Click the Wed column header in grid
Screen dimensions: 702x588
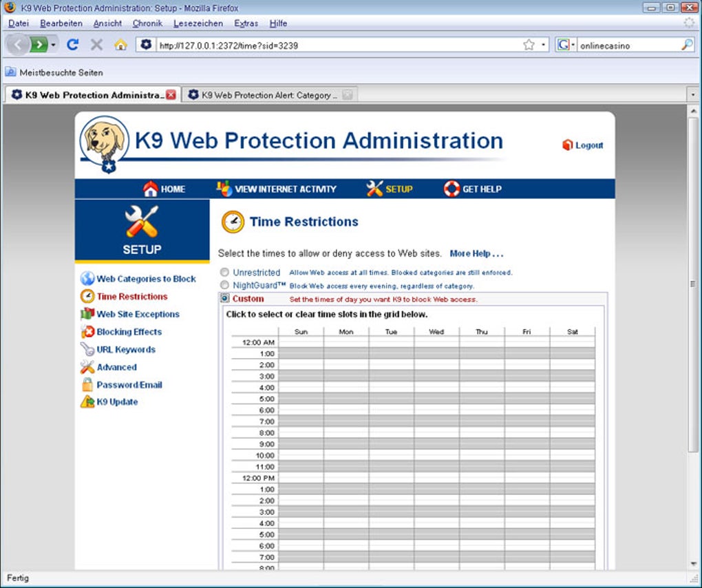click(x=436, y=331)
